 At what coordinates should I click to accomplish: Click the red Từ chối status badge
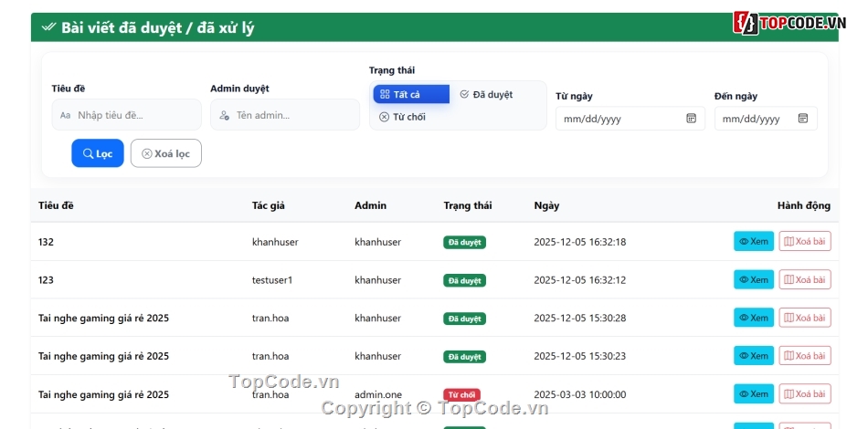click(461, 394)
